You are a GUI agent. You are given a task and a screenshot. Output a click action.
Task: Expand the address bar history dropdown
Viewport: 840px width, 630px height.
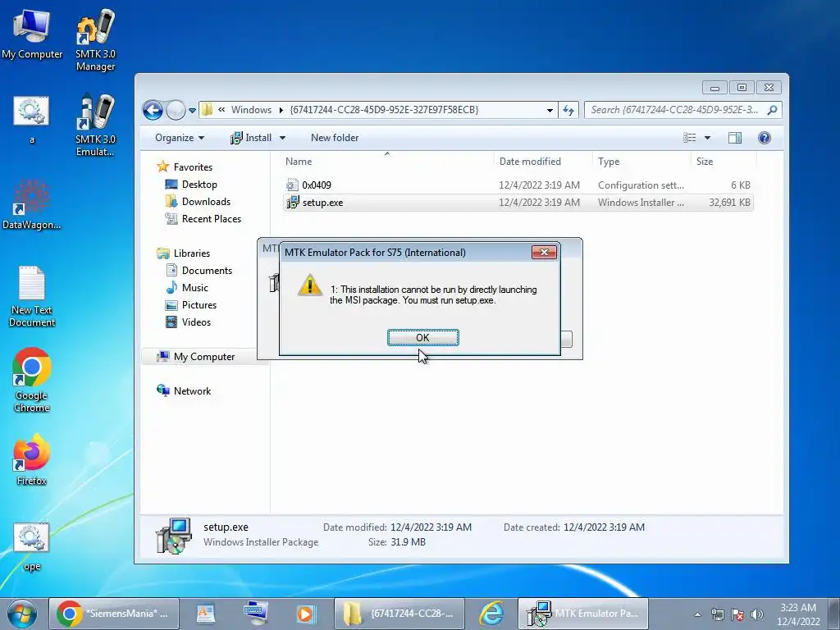click(x=550, y=111)
